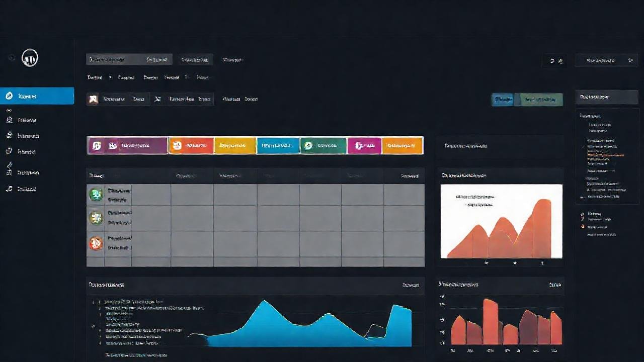Click the circular logo icon above the sidebar

(30, 58)
